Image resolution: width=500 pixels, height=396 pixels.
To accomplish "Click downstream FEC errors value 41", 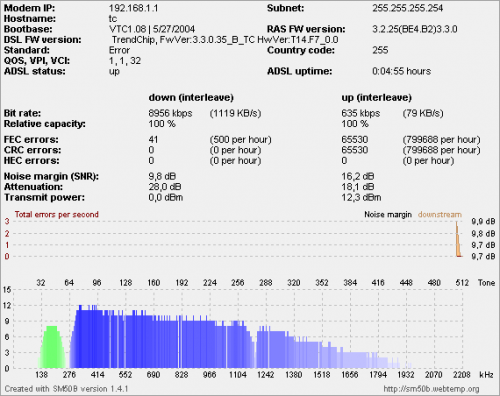I will (153, 139).
